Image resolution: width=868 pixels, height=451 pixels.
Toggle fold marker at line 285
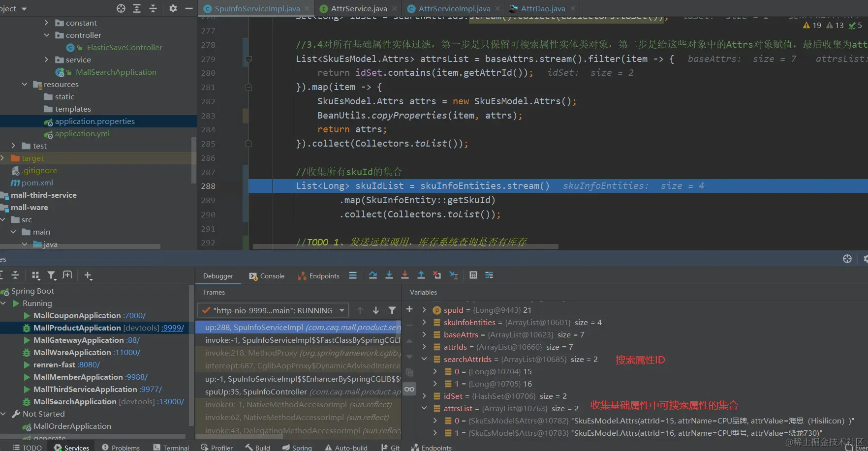248,144
